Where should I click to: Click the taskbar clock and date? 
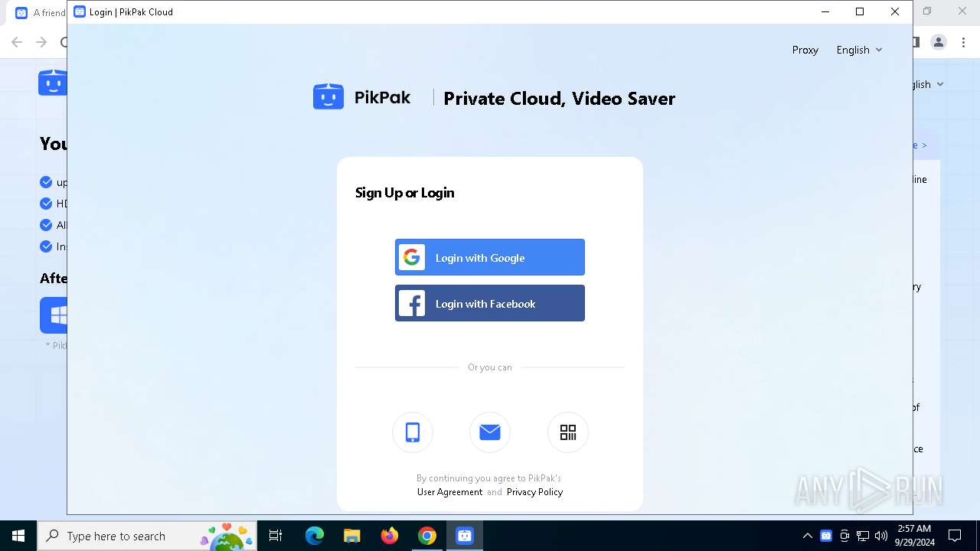coord(914,536)
